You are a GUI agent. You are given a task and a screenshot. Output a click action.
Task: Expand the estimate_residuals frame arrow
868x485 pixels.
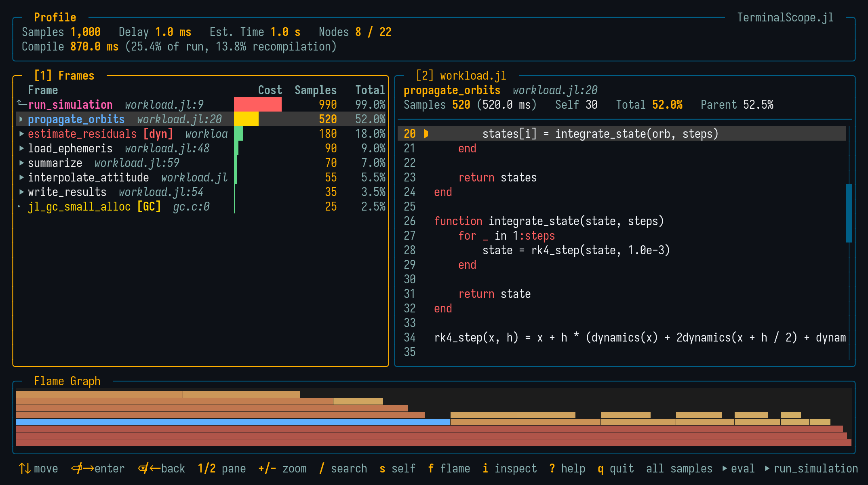tap(21, 134)
